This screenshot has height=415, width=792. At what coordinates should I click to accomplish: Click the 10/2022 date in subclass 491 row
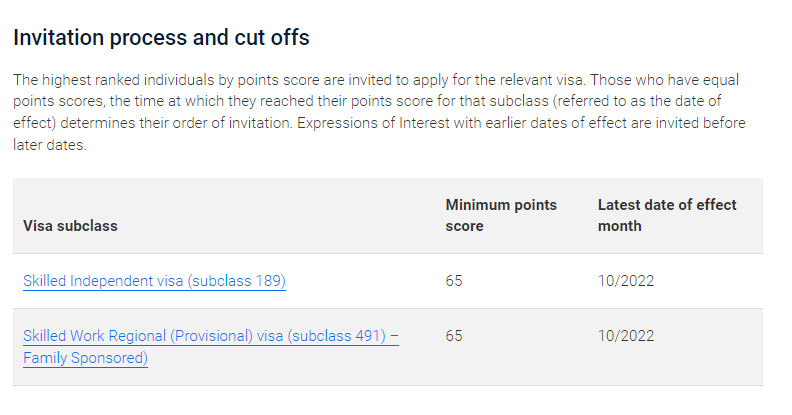(x=626, y=336)
